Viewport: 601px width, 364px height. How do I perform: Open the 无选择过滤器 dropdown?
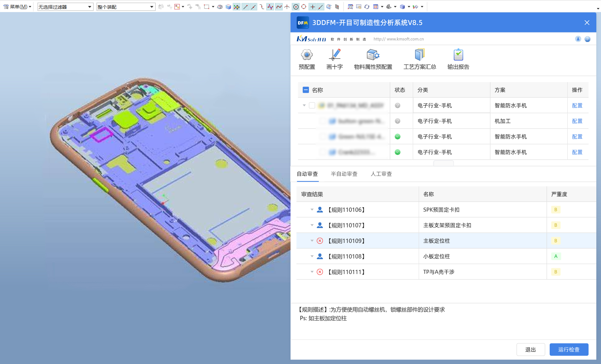[x=90, y=7]
